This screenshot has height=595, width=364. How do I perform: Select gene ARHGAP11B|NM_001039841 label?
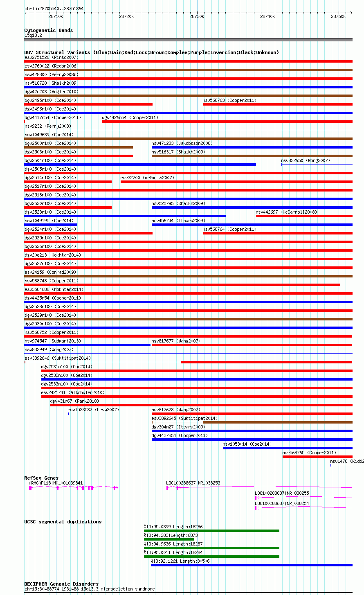click(x=56, y=483)
